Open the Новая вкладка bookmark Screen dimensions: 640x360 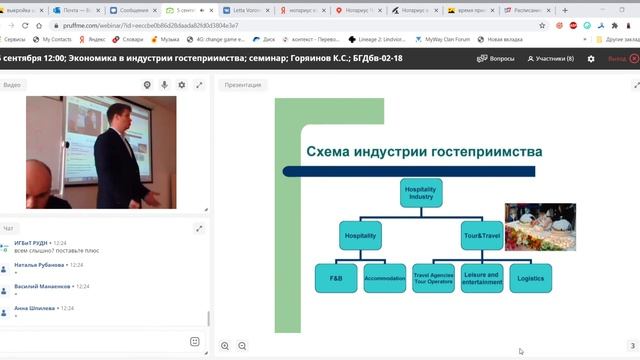click(x=500, y=40)
